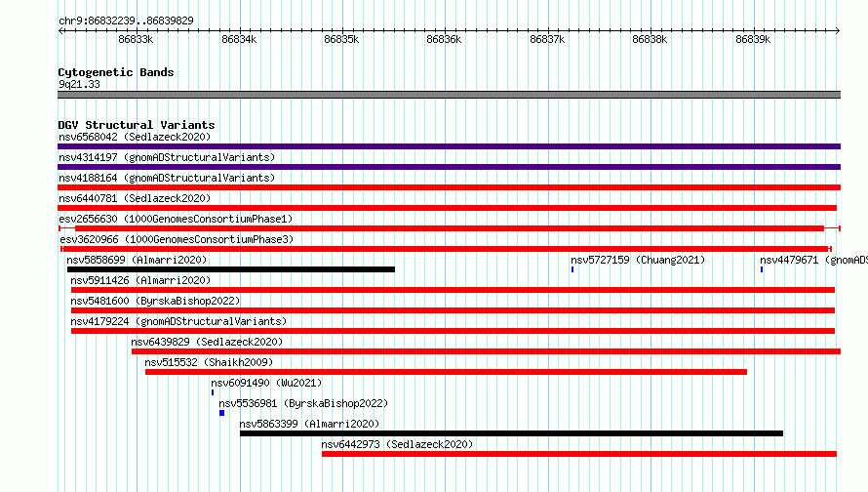The width and height of the screenshot is (868, 492).
Task: Click the left arrowhead of the ruler
Action: pyautogui.click(x=60, y=30)
